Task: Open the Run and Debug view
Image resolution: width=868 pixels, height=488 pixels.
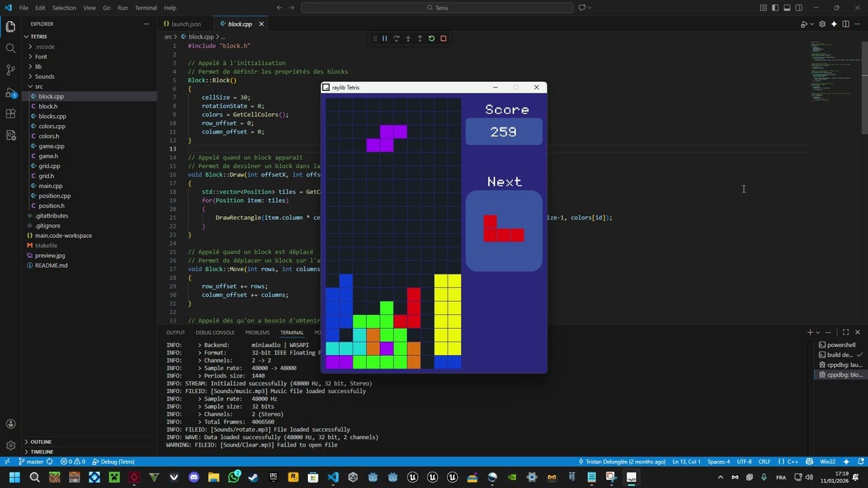Action: [x=10, y=91]
